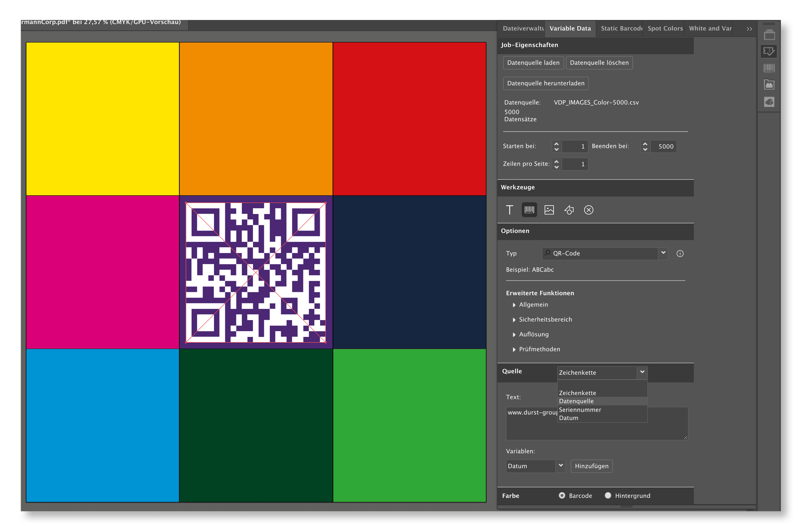The height and width of the screenshot is (532, 800).
Task: Select the QR code object on canvas
Action: point(256,272)
